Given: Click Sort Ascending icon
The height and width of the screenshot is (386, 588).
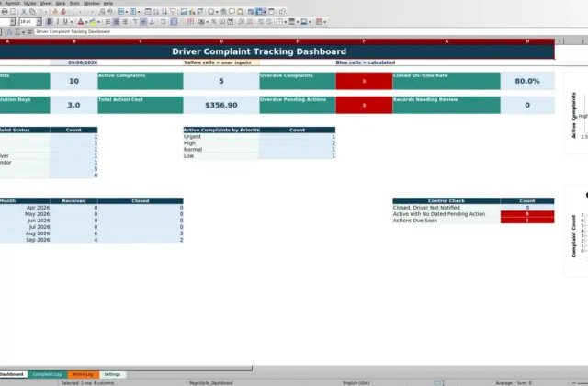Looking at the screenshot, I should tap(156, 12).
